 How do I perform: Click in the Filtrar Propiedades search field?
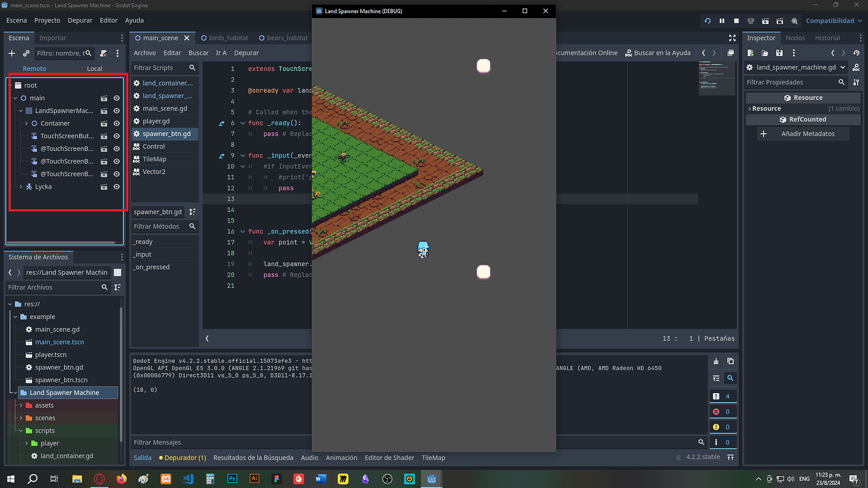pos(793,82)
